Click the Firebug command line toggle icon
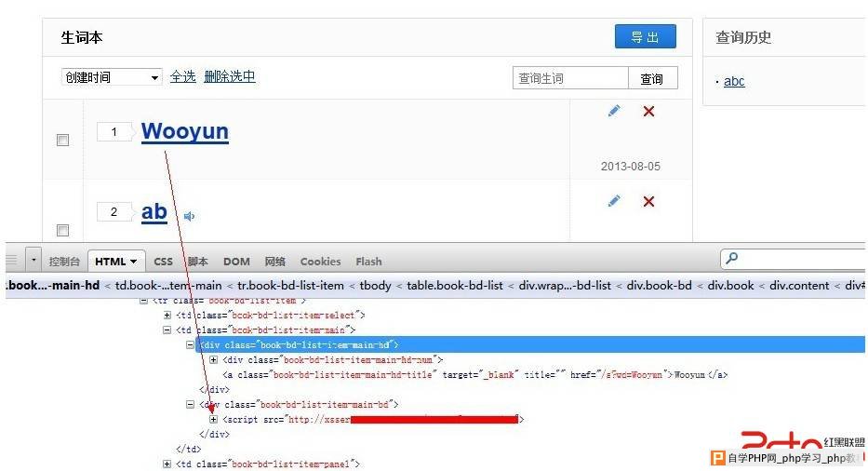Image resolution: width=868 pixels, height=471 pixels. tap(11, 260)
